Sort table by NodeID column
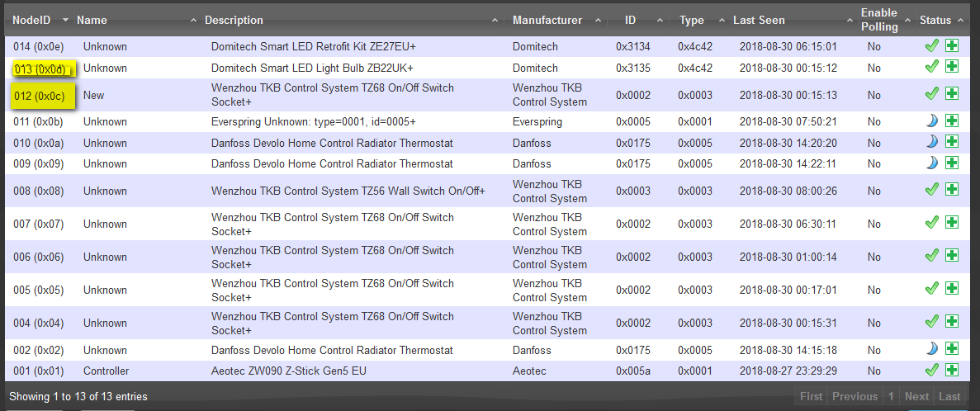980x411 pixels. 40,20
